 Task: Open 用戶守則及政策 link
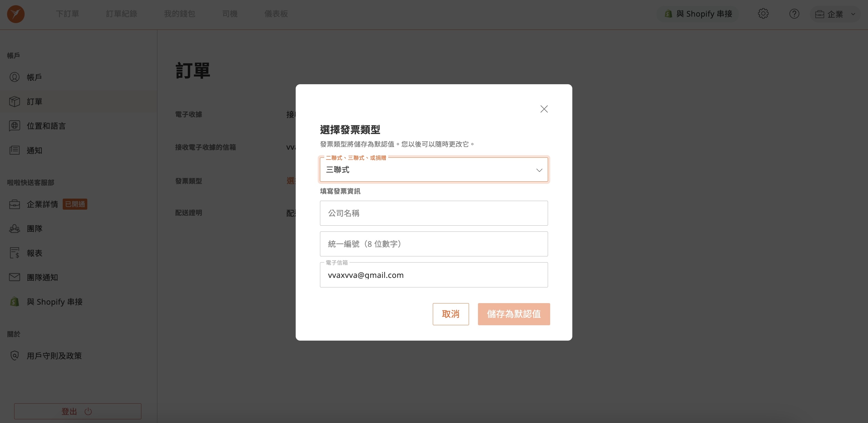(x=78, y=356)
